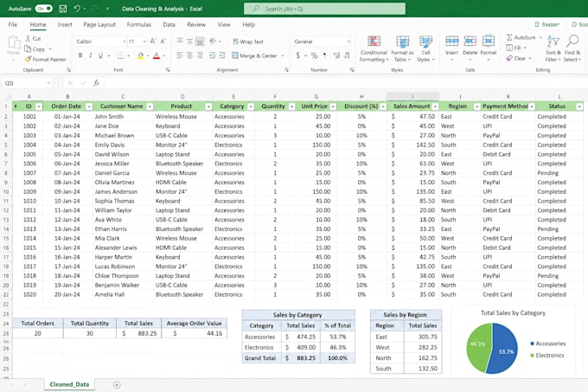The width and height of the screenshot is (588, 392).
Task: Select cell with Emily Davis
Action: tap(123, 145)
